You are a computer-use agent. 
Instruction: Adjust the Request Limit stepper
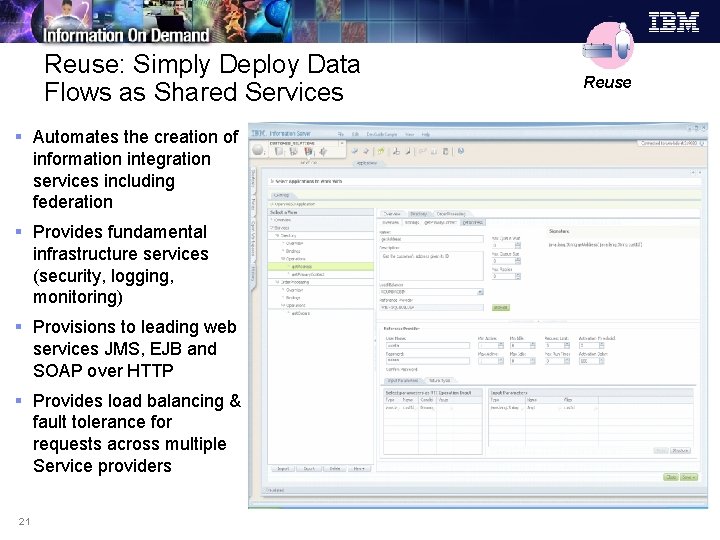(567, 345)
